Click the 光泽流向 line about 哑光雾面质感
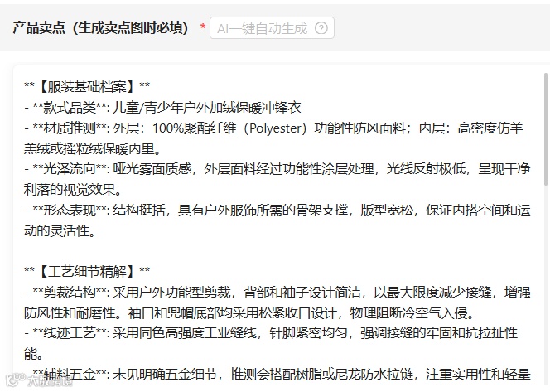Image resolution: width=550 pixels, height=392 pixels. coord(277,169)
